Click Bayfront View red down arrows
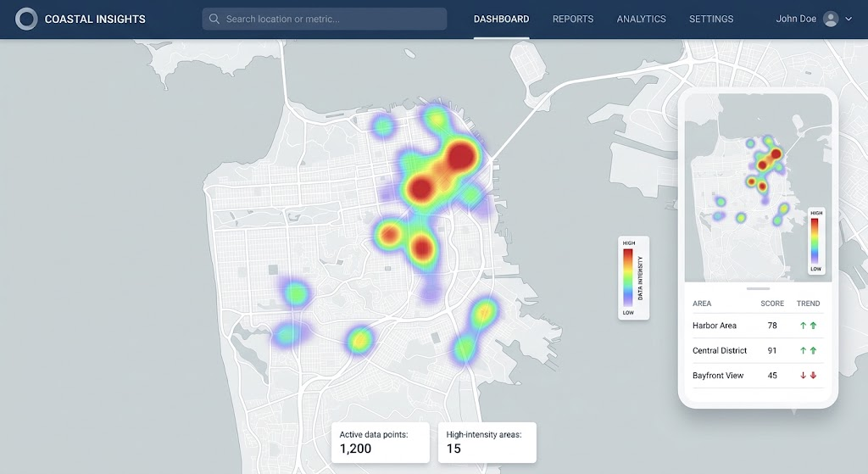Image resolution: width=868 pixels, height=474 pixels. pos(808,376)
